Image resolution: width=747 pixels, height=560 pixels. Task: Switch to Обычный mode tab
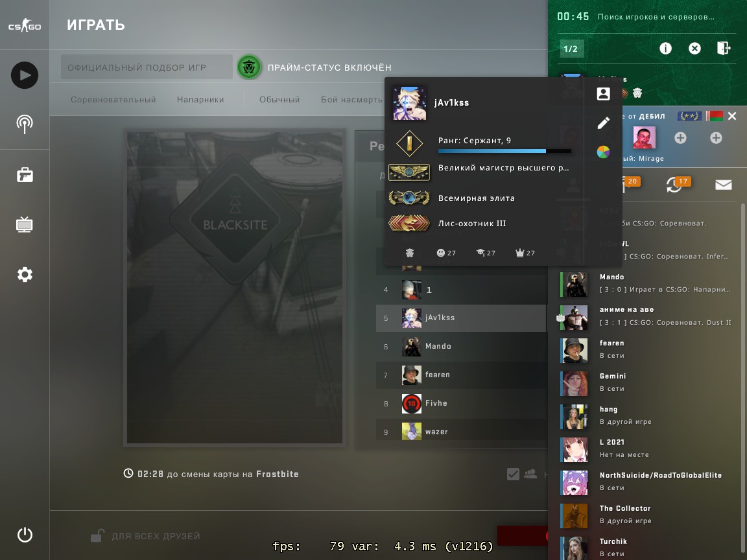[279, 100]
